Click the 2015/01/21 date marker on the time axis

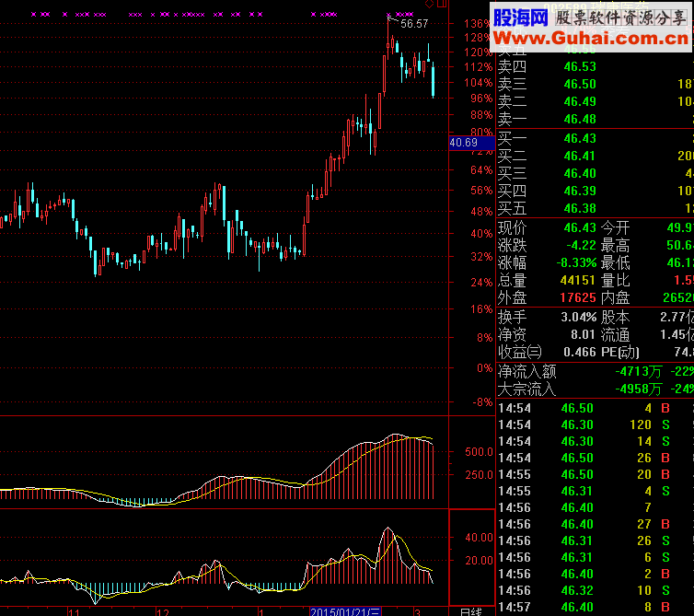(345, 611)
